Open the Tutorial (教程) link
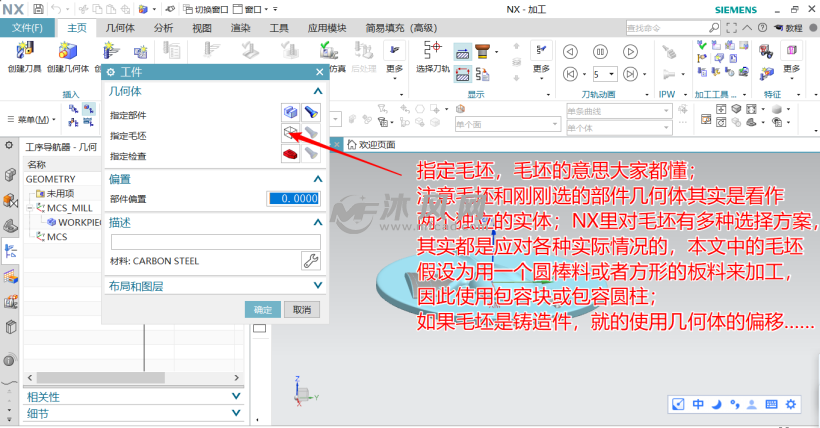820x428 pixels. point(789,28)
